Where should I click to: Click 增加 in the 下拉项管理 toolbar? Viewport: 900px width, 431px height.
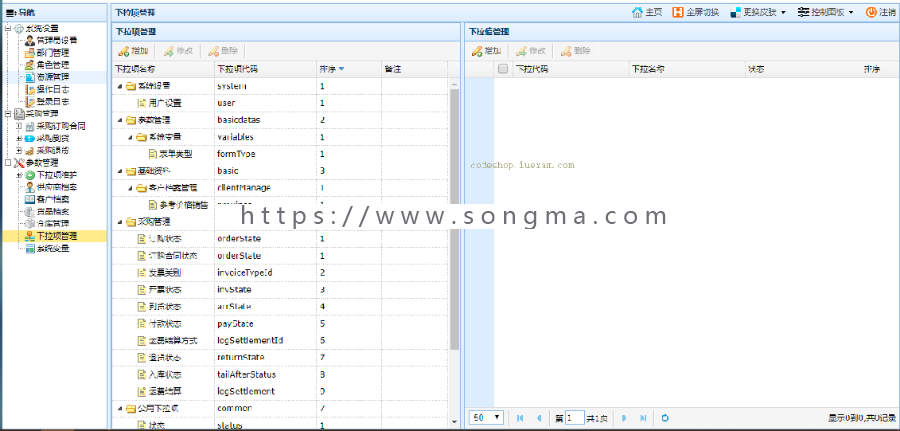coord(133,51)
